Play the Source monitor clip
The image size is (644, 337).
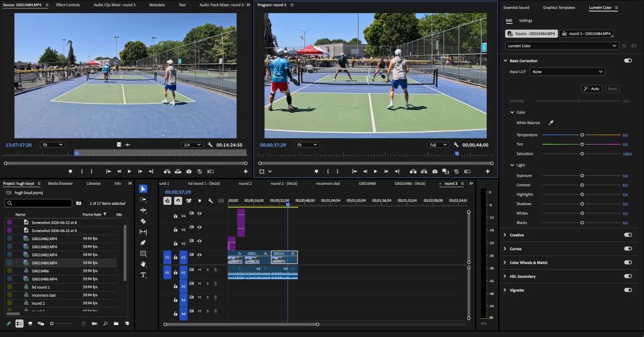(130, 172)
